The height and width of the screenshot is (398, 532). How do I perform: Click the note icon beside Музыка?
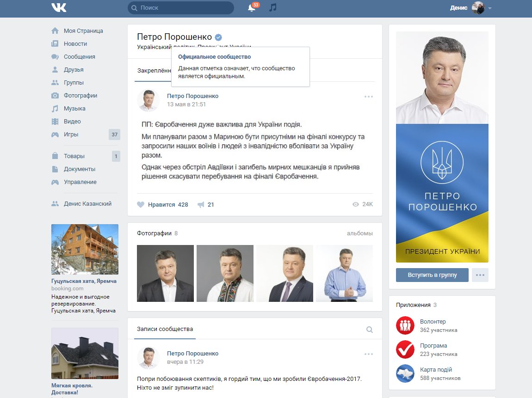[x=55, y=109]
